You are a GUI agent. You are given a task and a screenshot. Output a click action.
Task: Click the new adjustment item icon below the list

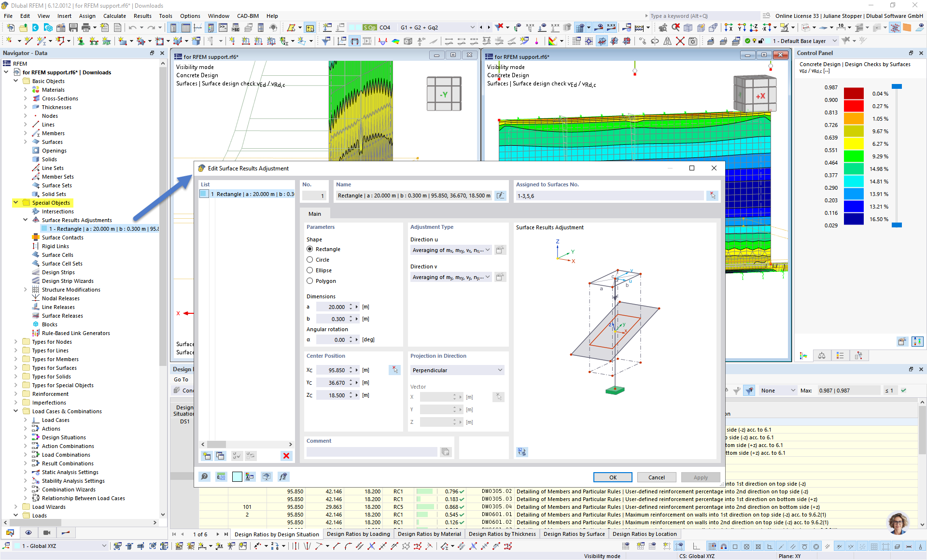tap(207, 456)
